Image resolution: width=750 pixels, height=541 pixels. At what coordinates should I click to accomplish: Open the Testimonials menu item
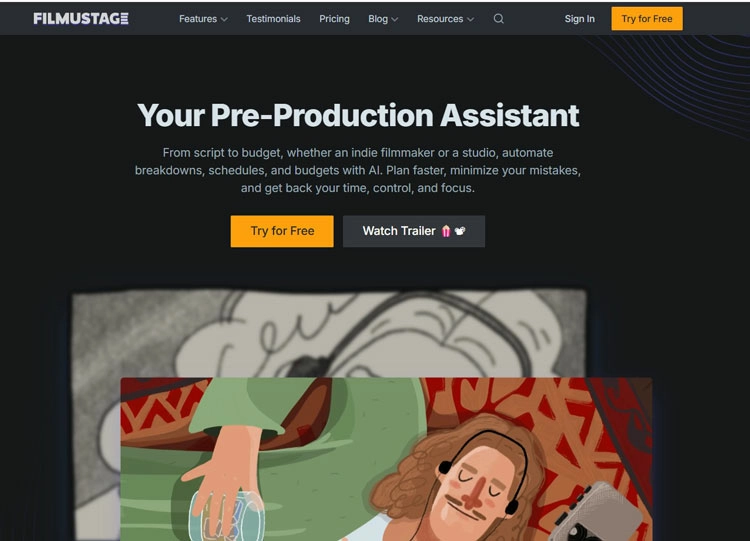pos(273,19)
